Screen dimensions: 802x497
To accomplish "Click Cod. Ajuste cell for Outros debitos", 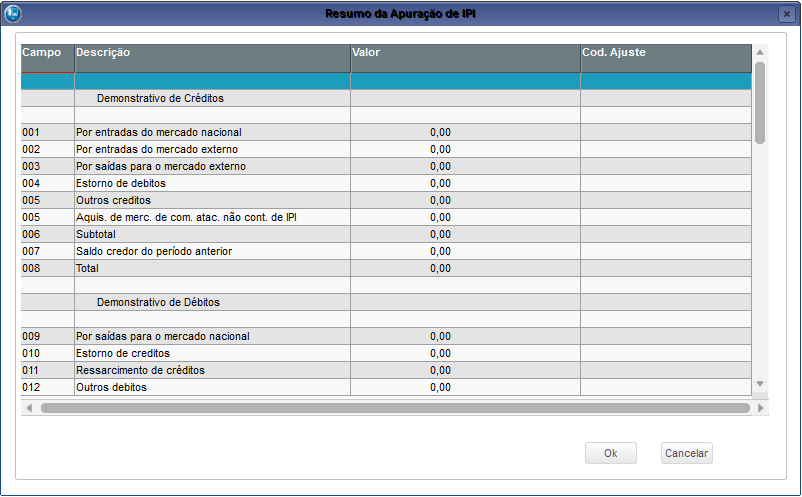I will tap(666, 387).
